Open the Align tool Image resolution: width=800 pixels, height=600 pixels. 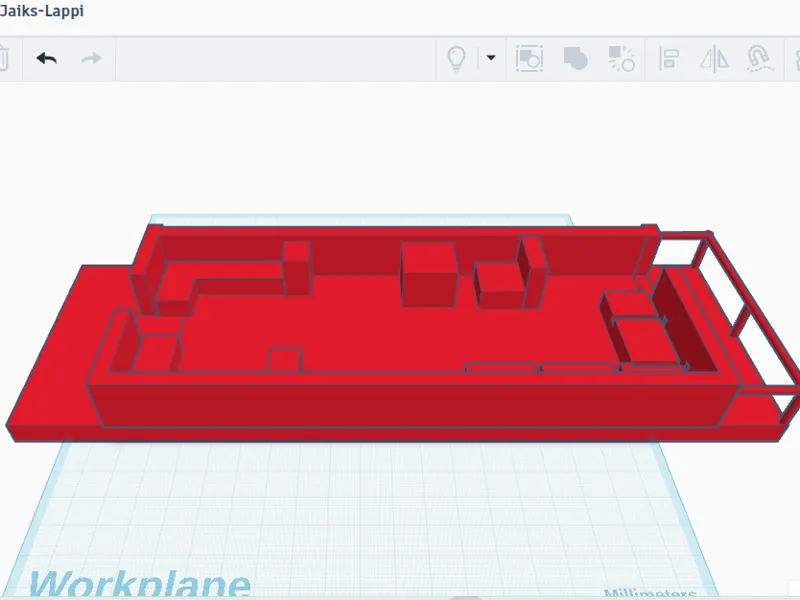click(x=669, y=58)
